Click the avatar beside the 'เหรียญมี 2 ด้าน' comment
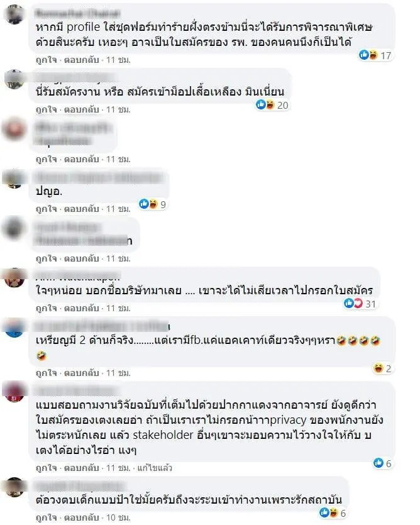The width and height of the screenshot is (420, 525). (x=14, y=328)
